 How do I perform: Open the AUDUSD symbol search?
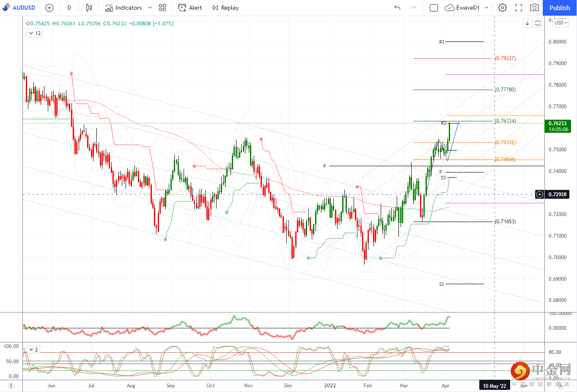tap(19, 8)
